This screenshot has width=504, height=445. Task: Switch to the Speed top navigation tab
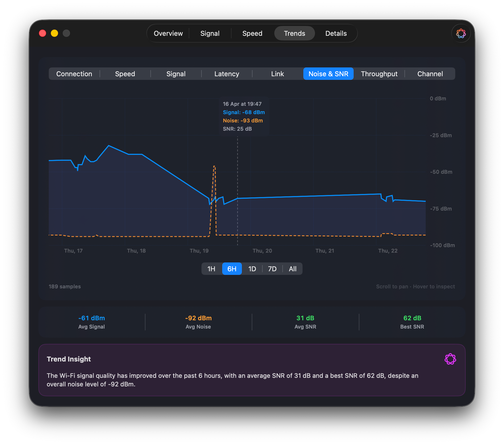click(x=252, y=33)
